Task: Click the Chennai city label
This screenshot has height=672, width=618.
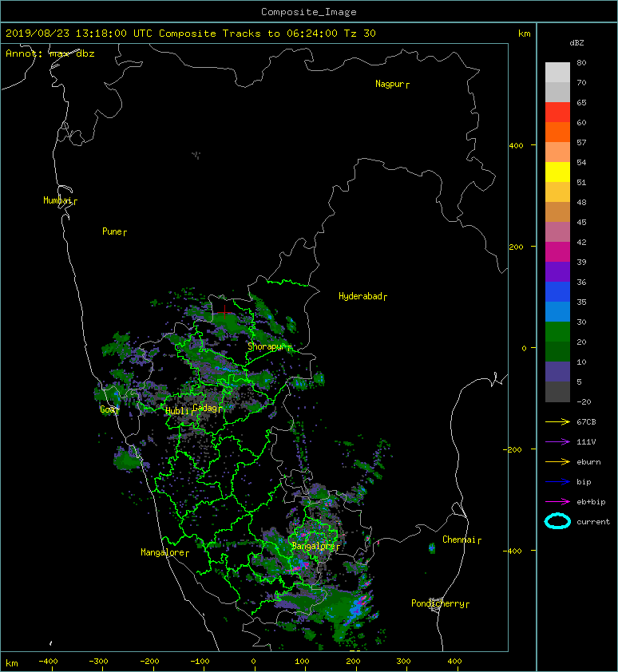Action: (459, 540)
